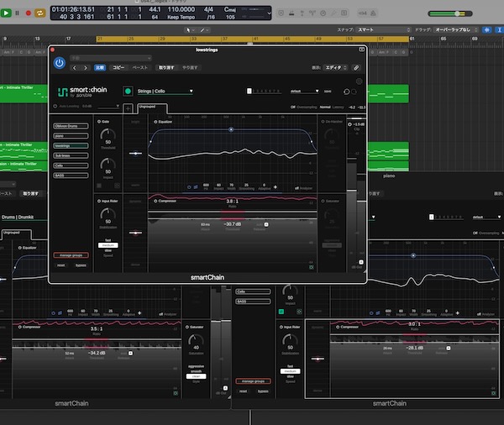Add EQ band plus icon in piano window
The width and height of the screenshot is (504, 425).
[458, 312]
